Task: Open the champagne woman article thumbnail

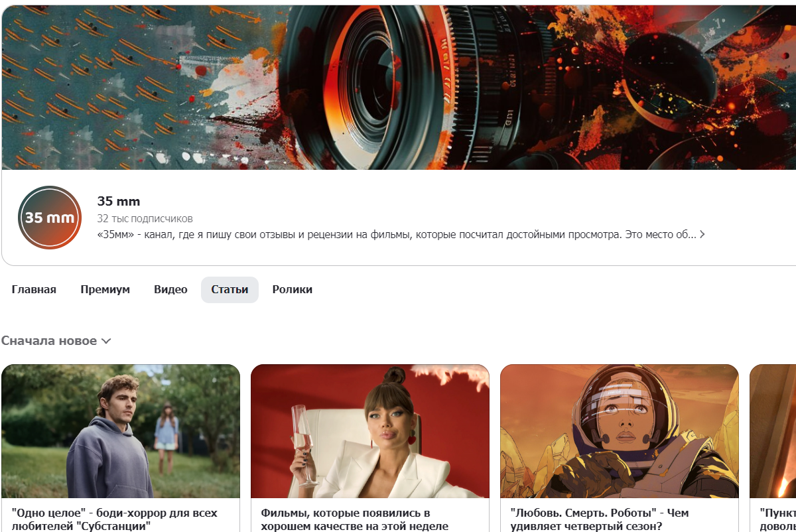Action: tap(370, 431)
